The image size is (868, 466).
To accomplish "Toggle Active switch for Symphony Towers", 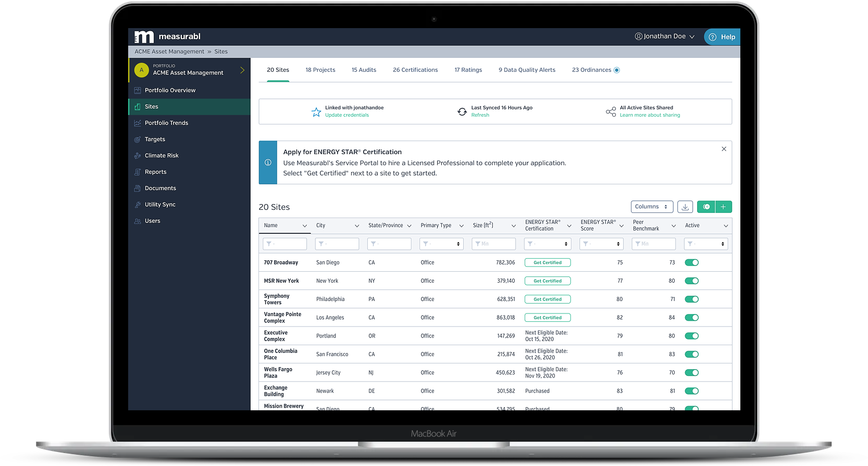I will point(692,299).
